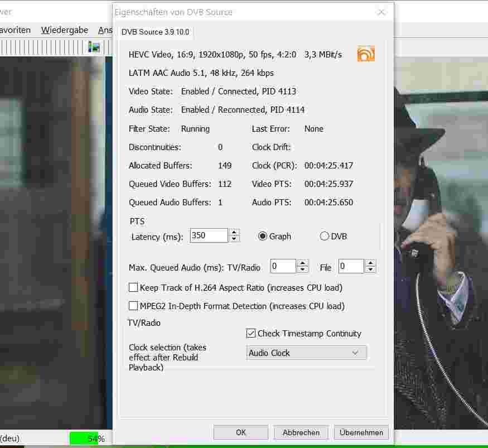
Task: Confirm dialog with OK button
Action: 240,432
